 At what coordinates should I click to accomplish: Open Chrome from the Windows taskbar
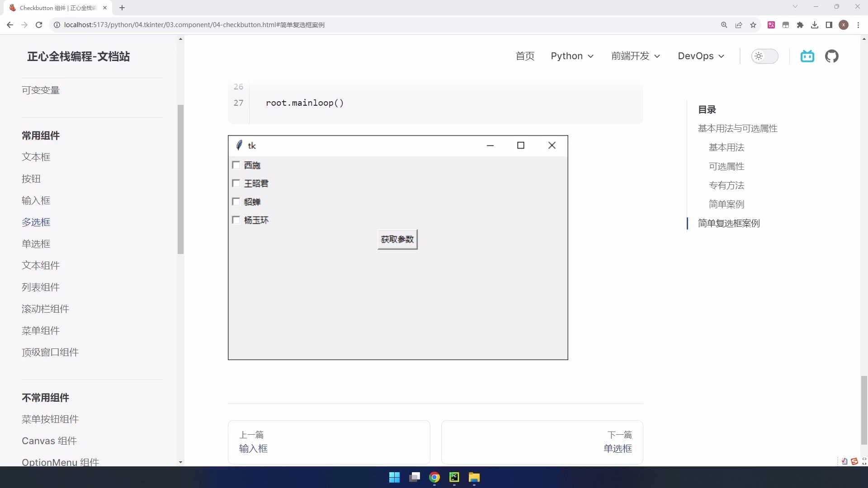pos(434,477)
